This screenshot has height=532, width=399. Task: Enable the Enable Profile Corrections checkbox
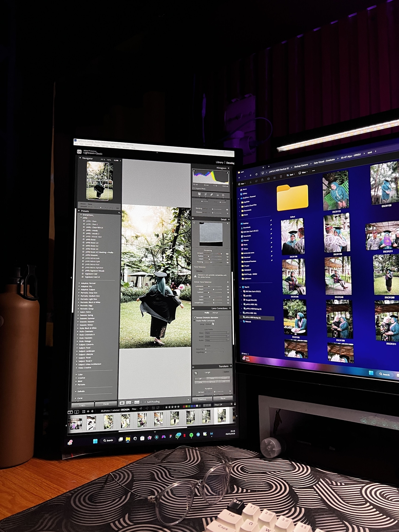pos(194,321)
